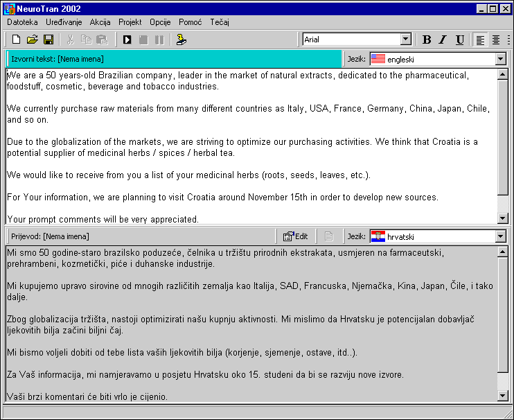Screen dimensions: 514x420
Task: Click the yellow dictionary tool icon
Action: tap(181, 40)
